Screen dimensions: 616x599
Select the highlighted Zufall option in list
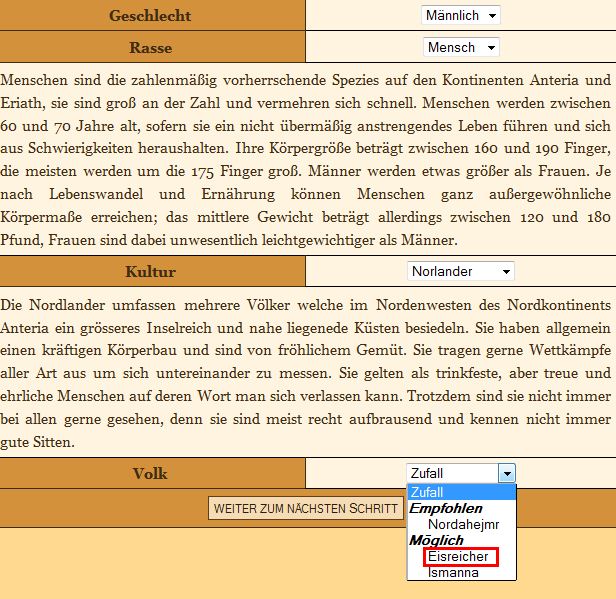tap(461, 492)
